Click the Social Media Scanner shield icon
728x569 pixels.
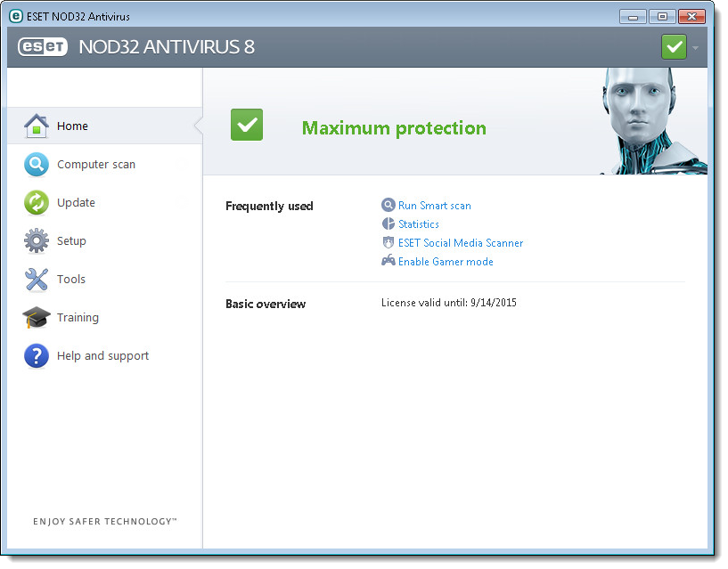[389, 243]
